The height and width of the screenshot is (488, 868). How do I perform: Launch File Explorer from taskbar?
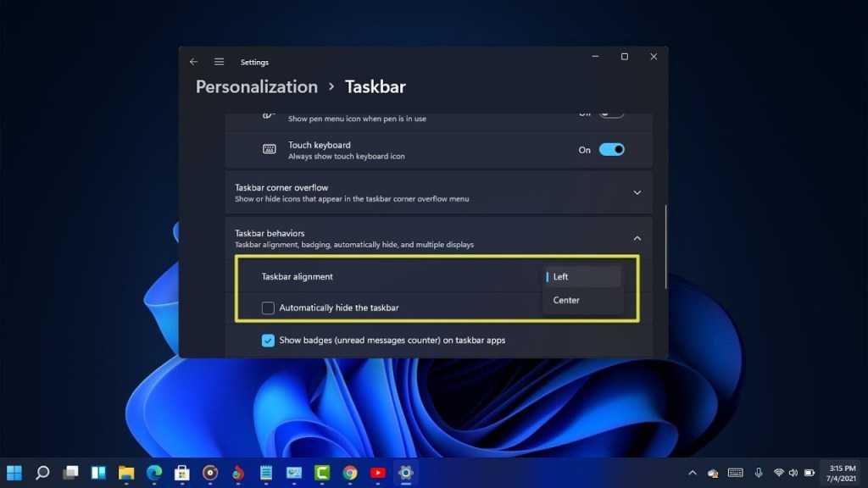click(x=126, y=473)
